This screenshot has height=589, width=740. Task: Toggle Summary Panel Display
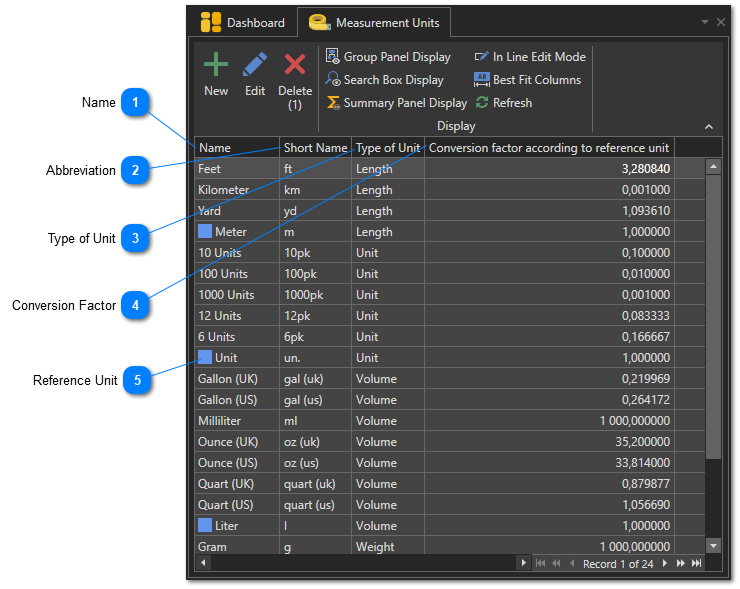(396, 103)
